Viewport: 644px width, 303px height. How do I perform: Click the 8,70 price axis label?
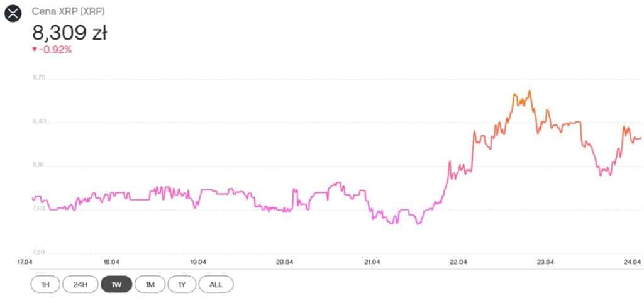click(x=38, y=78)
